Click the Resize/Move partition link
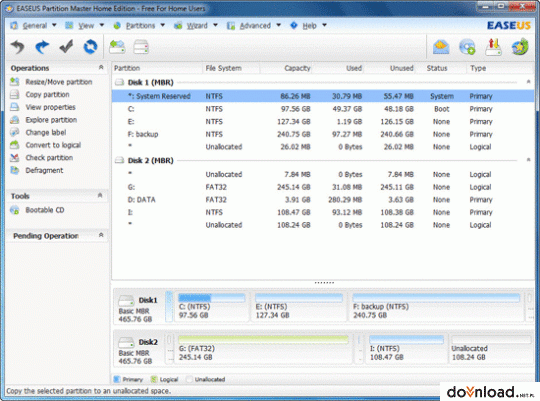Viewport: 540px width, 401px height. (x=59, y=82)
